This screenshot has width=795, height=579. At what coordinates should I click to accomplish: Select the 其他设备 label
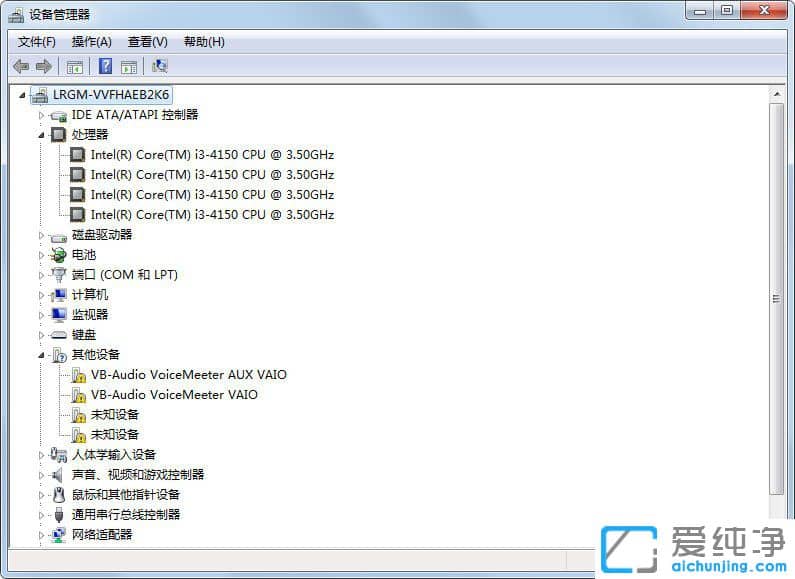tap(96, 355)
